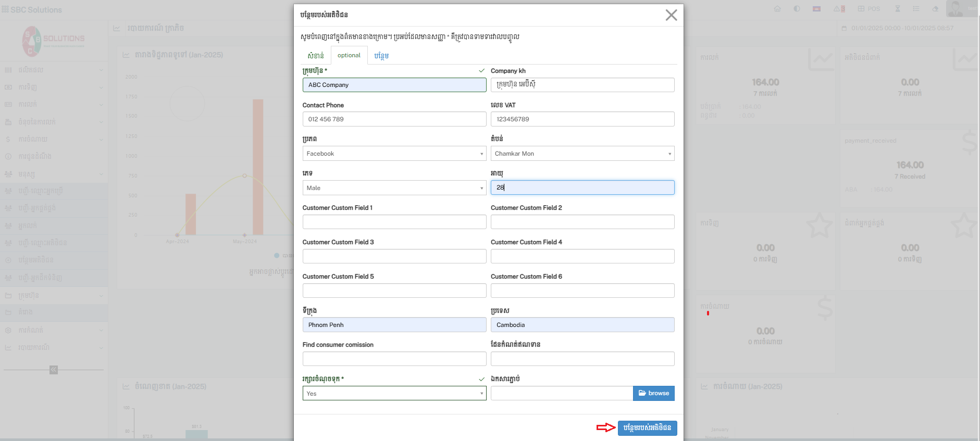Open the Facebook source dropdown
This screenshot has height=441, width=980.
394,154
